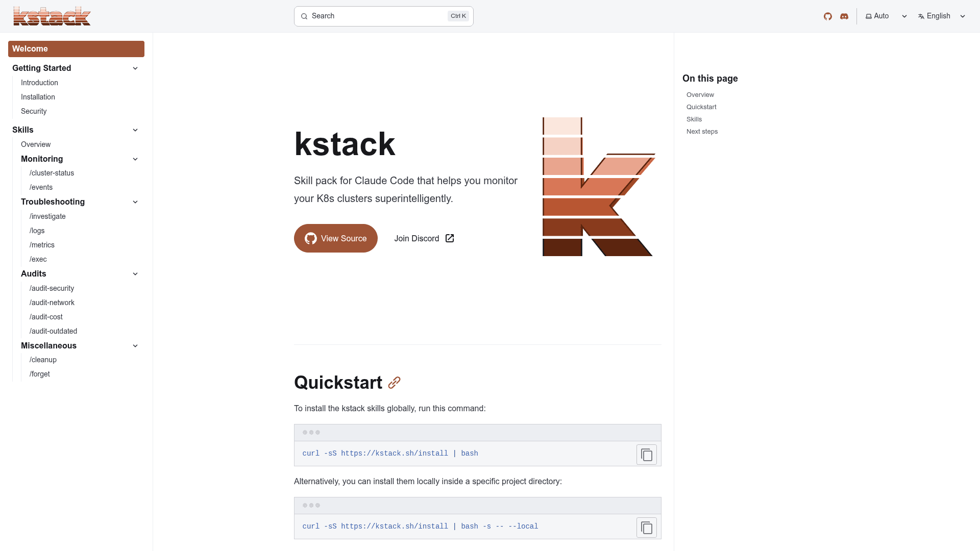This screenshot has height=551, width=980.
Task: Open the GitHub icon link in header
Action: coord(828,16)
